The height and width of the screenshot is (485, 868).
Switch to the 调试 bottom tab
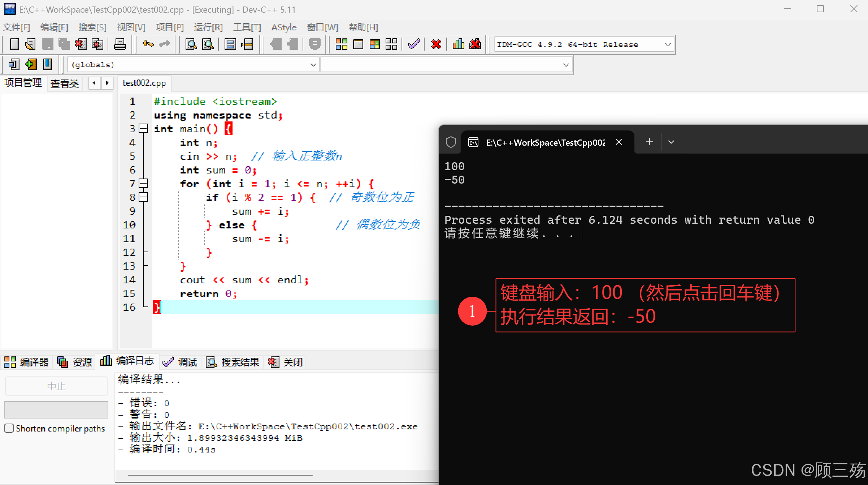[181, 362]
